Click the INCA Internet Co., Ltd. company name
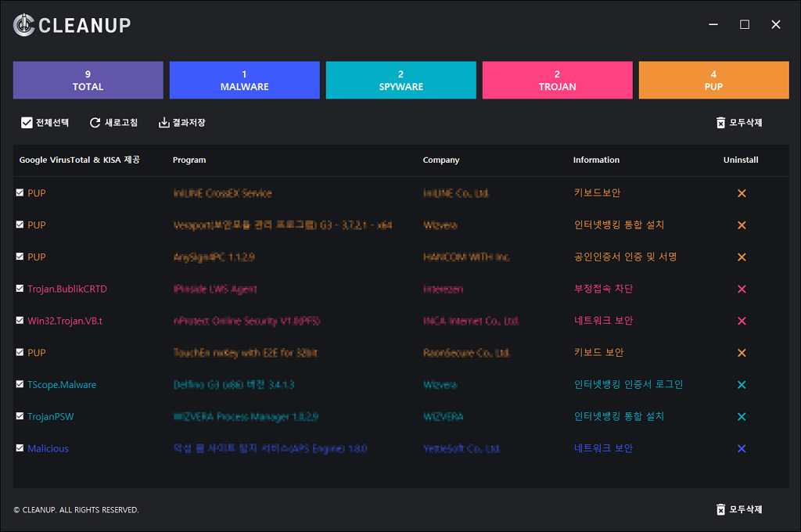This screenshot has width=801, height=532. (x=471, y=321)
